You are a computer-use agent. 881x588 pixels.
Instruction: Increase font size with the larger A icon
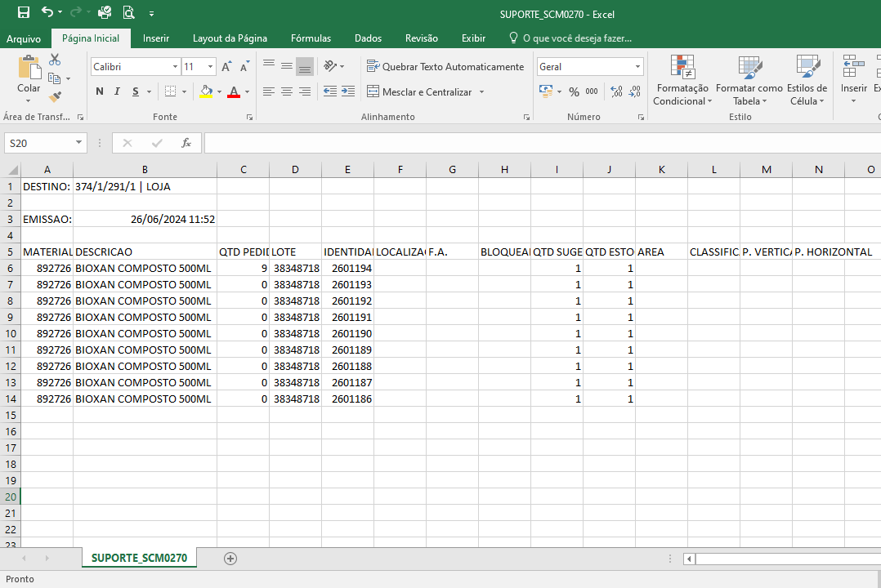(226, 67)
